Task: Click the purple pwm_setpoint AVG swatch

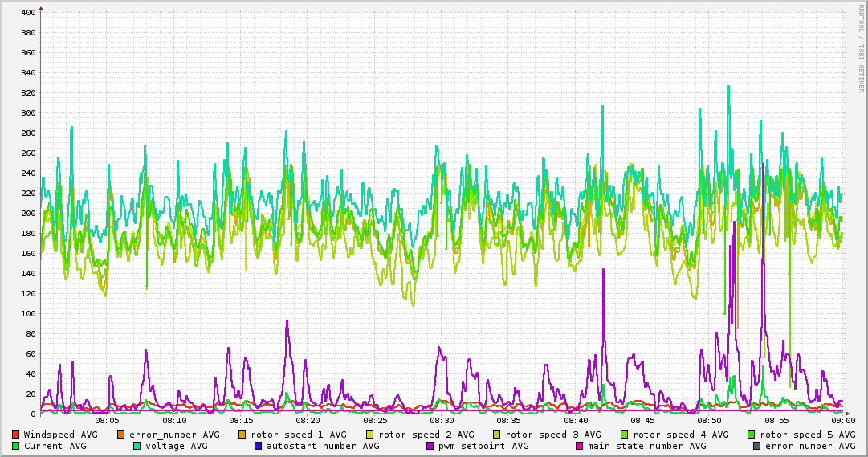Action: [430, 446]
